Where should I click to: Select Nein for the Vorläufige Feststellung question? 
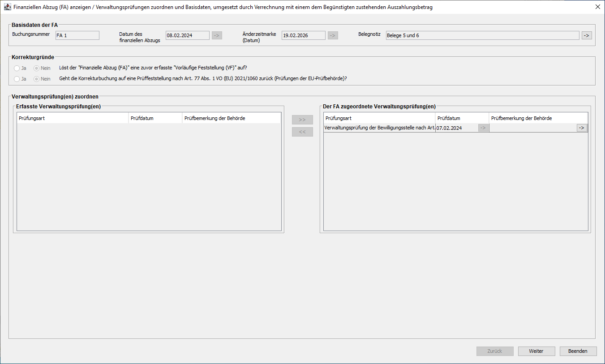[37, 69]
